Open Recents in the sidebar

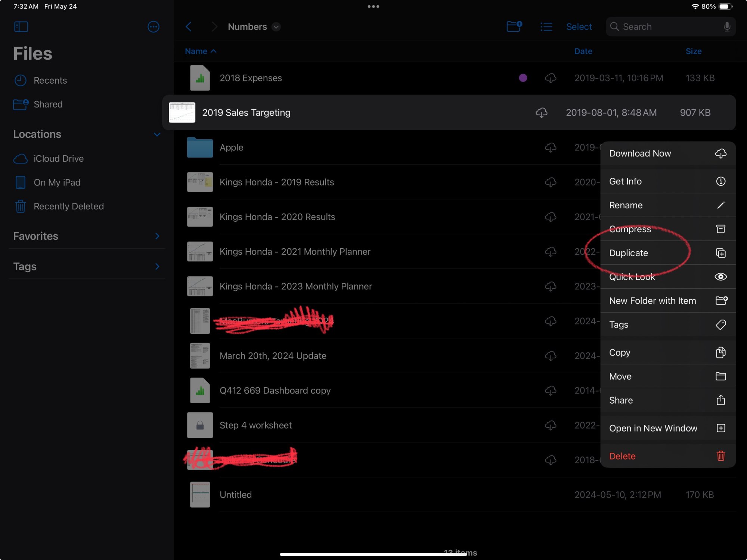click(x=86, y=80)
